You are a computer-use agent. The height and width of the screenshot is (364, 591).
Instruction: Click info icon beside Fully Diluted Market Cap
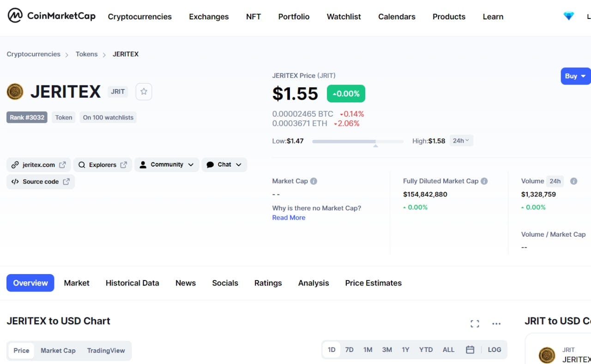point(484,181)
